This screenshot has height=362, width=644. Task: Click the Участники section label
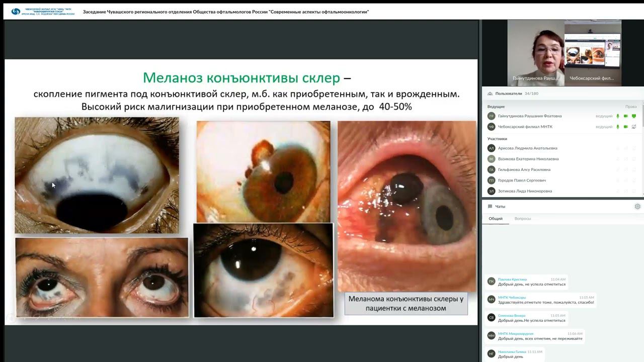pos(497,139)
